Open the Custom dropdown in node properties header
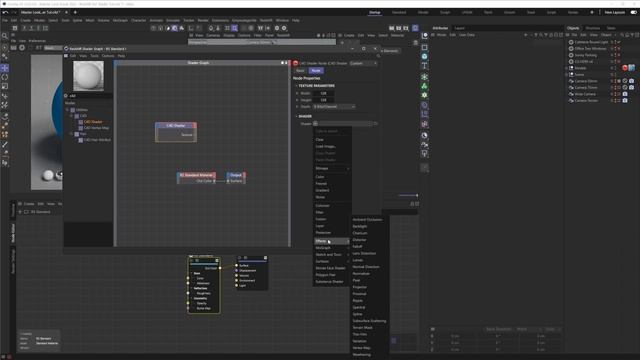The image size is (640, 360). (x=363, y=63)
